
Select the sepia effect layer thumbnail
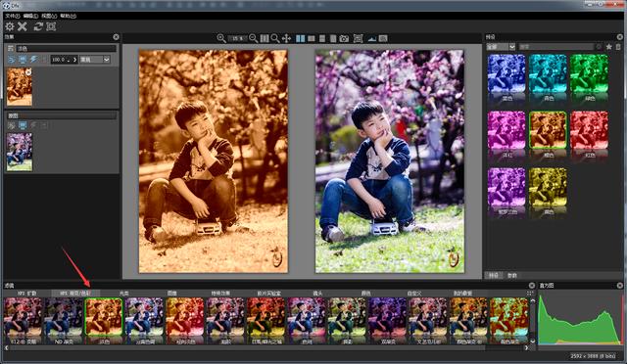[x=20, y=87]
